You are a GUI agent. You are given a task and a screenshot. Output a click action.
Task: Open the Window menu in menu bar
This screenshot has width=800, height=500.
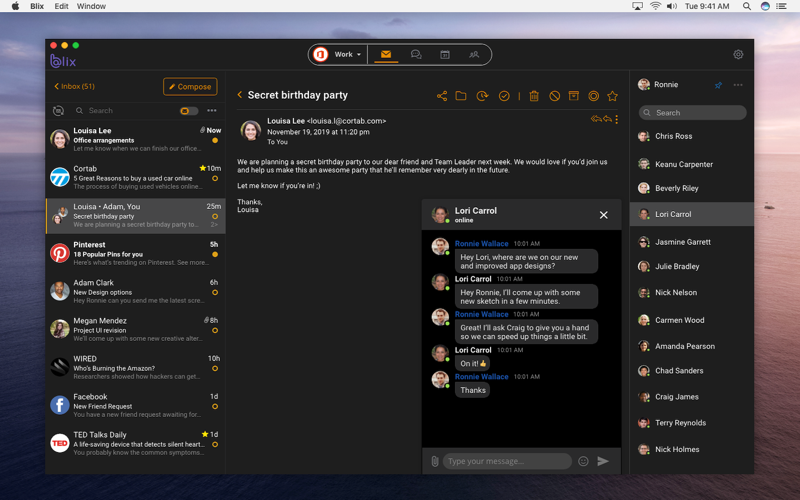coord(91,6)
